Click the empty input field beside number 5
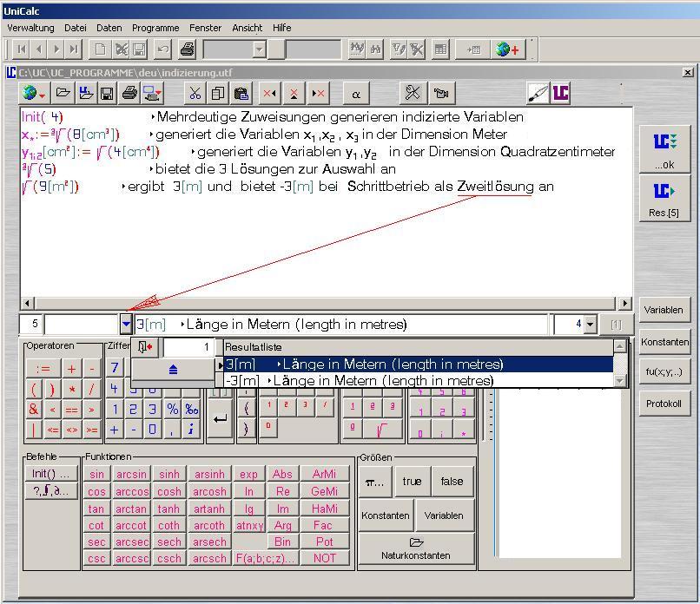 (82, 325)
